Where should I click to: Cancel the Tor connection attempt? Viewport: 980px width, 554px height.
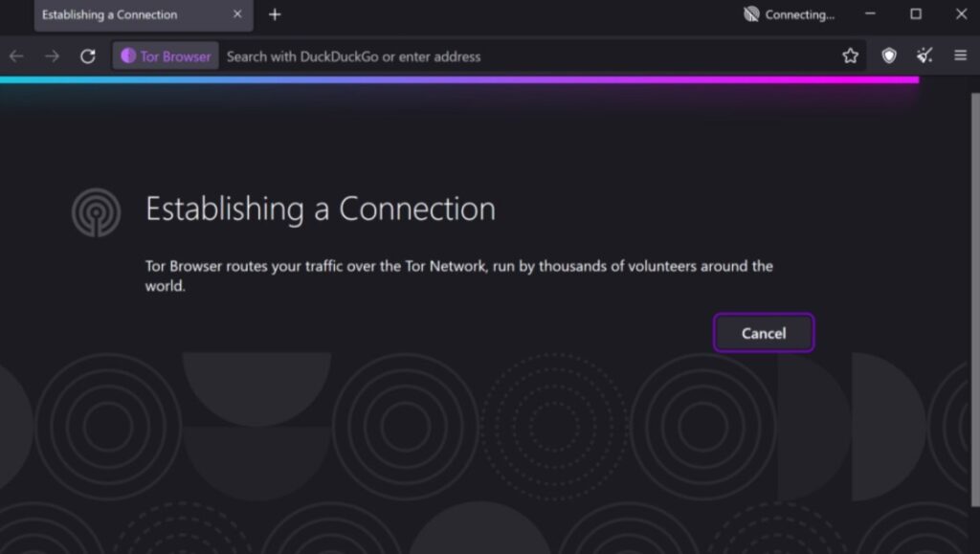tap(763, 333)
